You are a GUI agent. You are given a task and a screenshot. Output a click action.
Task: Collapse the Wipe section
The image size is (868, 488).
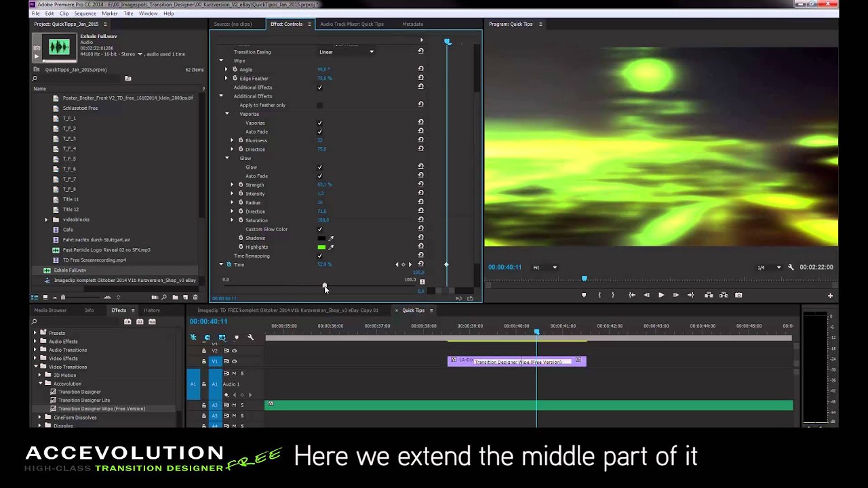click(x=221, y=60)
